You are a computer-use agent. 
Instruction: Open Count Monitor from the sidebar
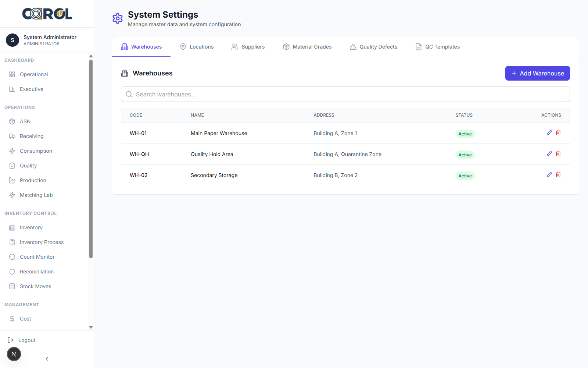point(37,257)
